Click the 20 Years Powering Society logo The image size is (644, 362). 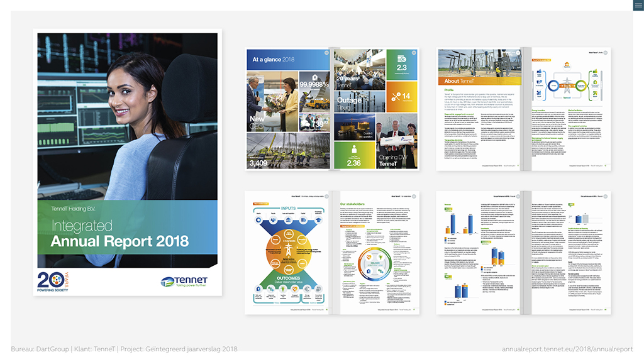[x=53, y=282]
